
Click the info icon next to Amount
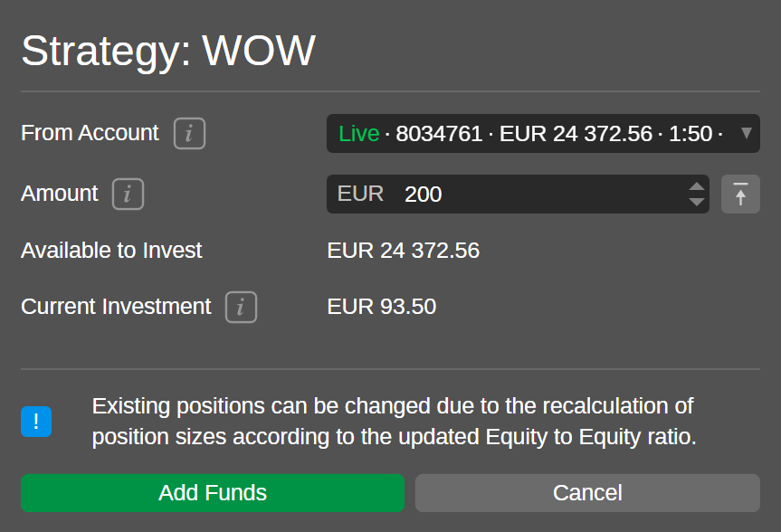click(128, 194)
